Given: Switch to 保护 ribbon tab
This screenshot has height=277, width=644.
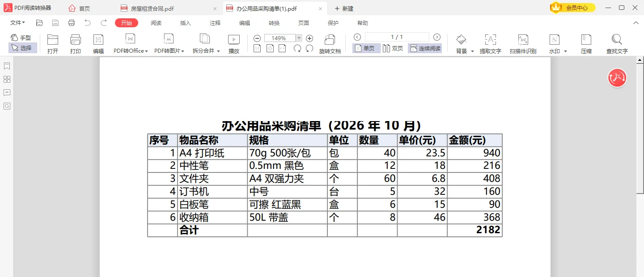Looking at the screenshot, I should coord(333,23).
